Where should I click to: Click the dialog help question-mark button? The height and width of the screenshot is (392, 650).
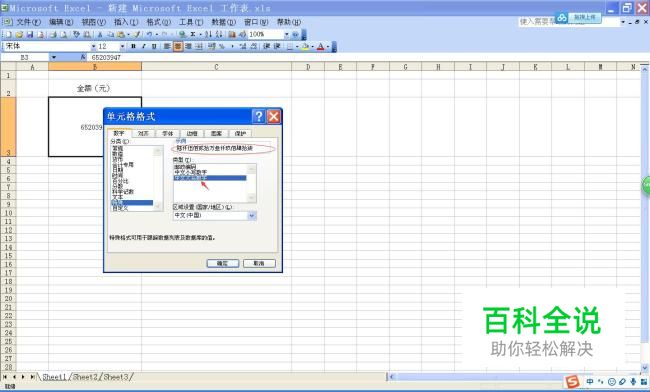(259, 116)
